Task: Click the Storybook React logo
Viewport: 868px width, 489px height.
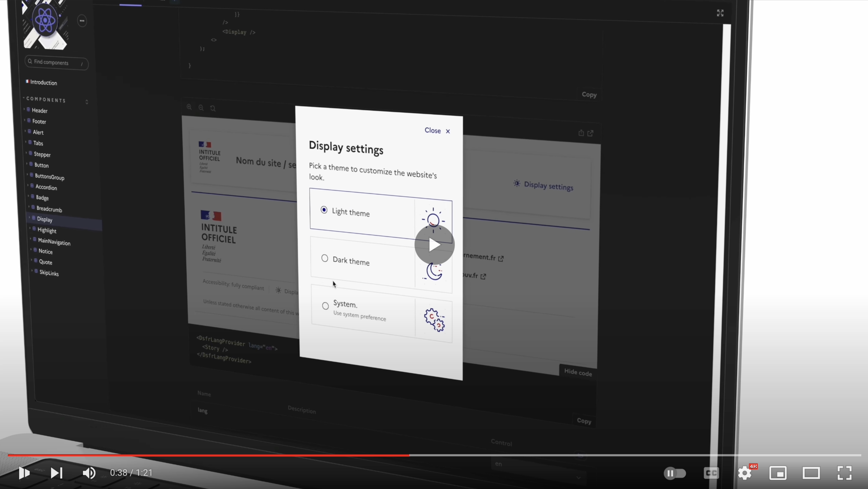Action: click(x=45, y=21)
